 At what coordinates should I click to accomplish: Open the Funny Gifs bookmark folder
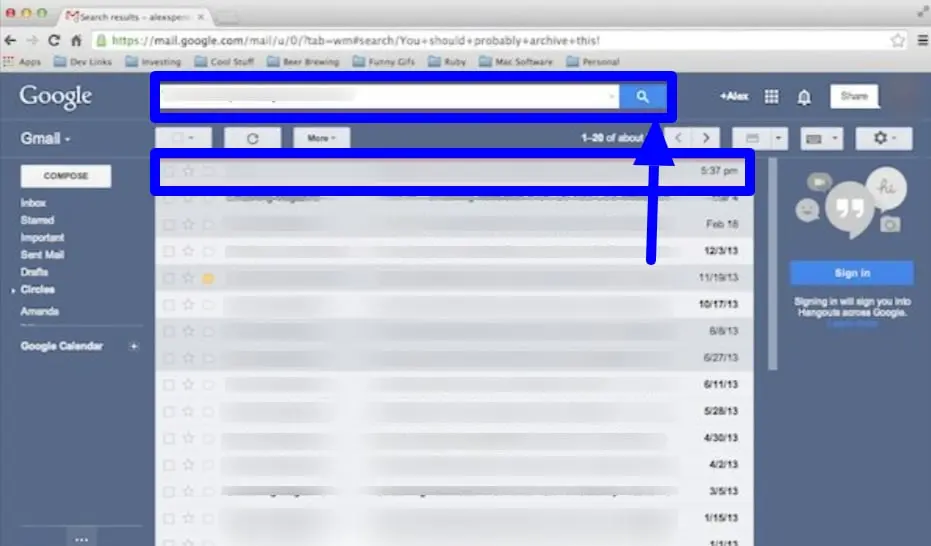tap(384, 62)
